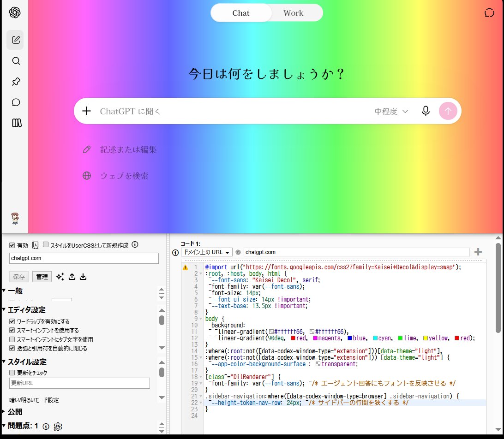Collapse the 一般 section

13,291
